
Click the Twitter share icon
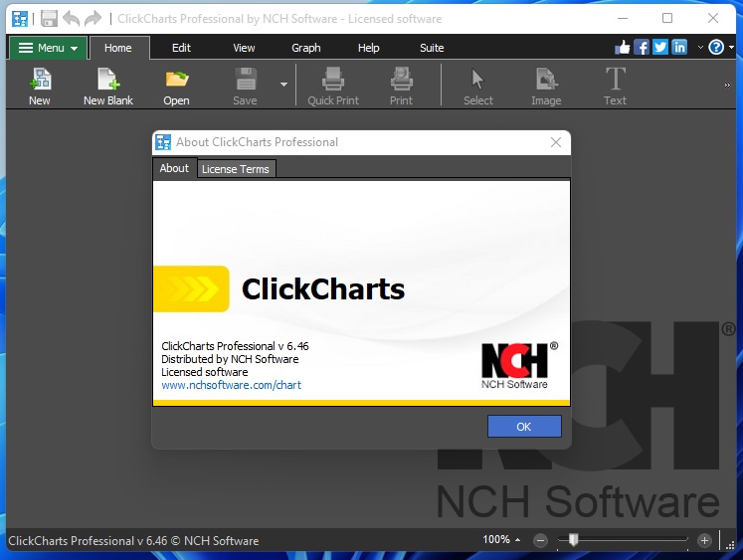coord(660,48)
